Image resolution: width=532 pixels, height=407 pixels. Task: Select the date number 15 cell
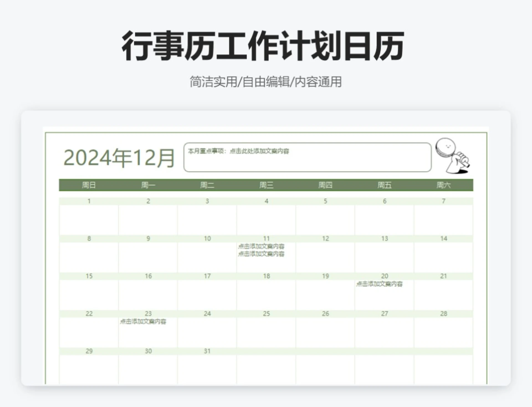(x=89, y=276)
